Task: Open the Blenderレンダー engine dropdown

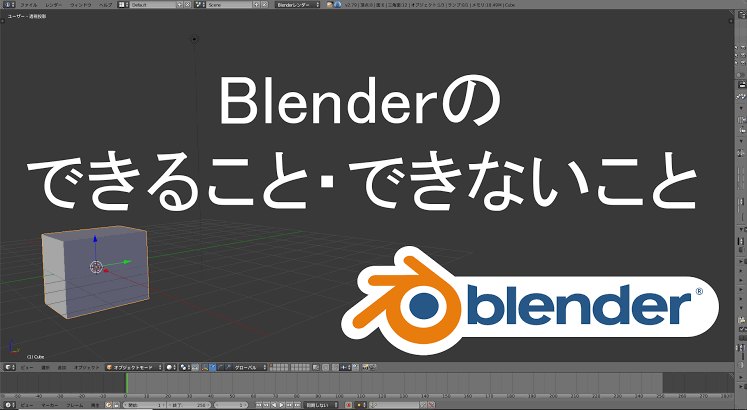Action: (x=298, y=5)
